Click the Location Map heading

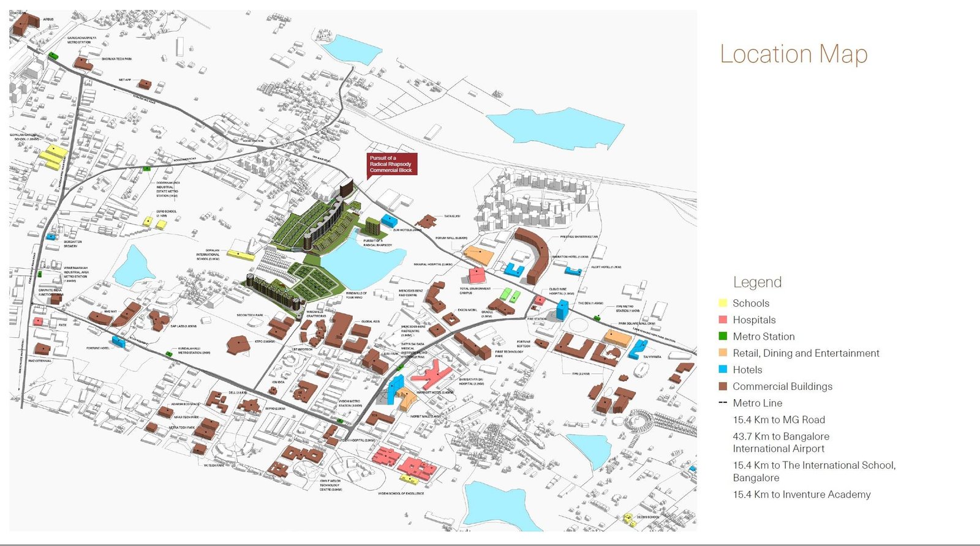[x=793, y=54]
